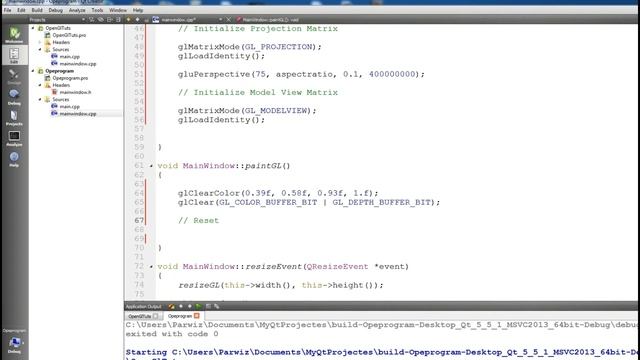The image size is (640, 360).
Task: Go to next item in Application Output
Action: click(x=190, y=307)
